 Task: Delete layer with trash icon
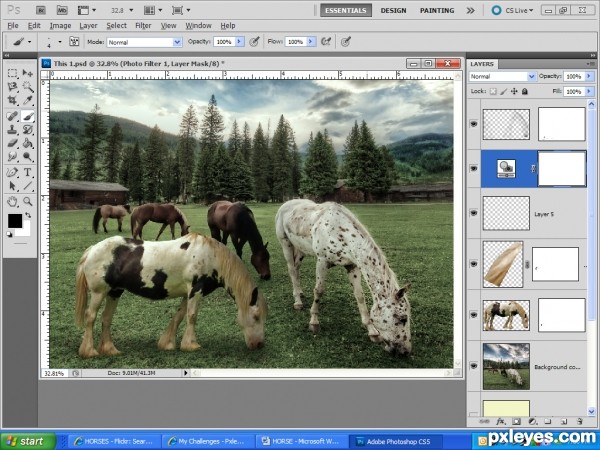[579, 421]
